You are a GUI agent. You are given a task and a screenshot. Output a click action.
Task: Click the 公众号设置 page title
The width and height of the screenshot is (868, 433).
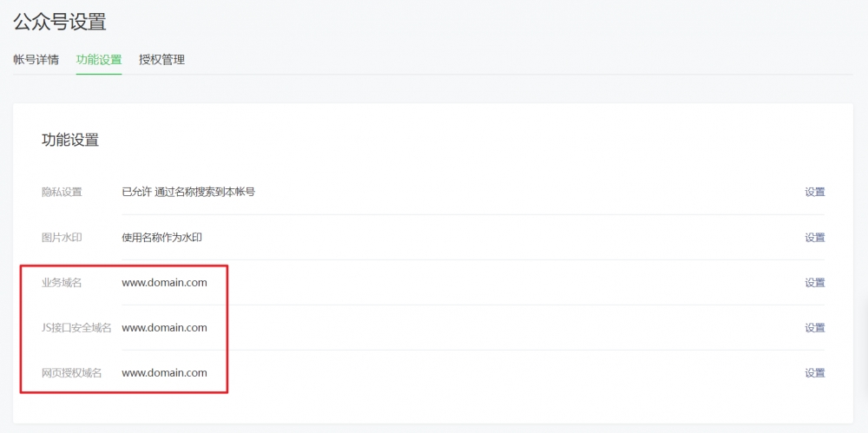tap(60, 23)
